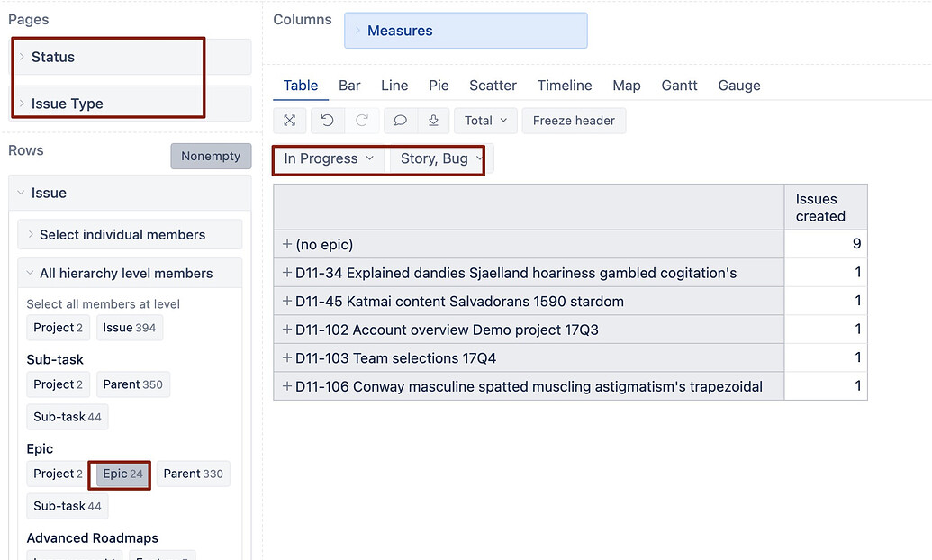The width and height of the screenshot is (932, 560).
Task: Open the Measures selector in Columns
Action: (466, 30)
